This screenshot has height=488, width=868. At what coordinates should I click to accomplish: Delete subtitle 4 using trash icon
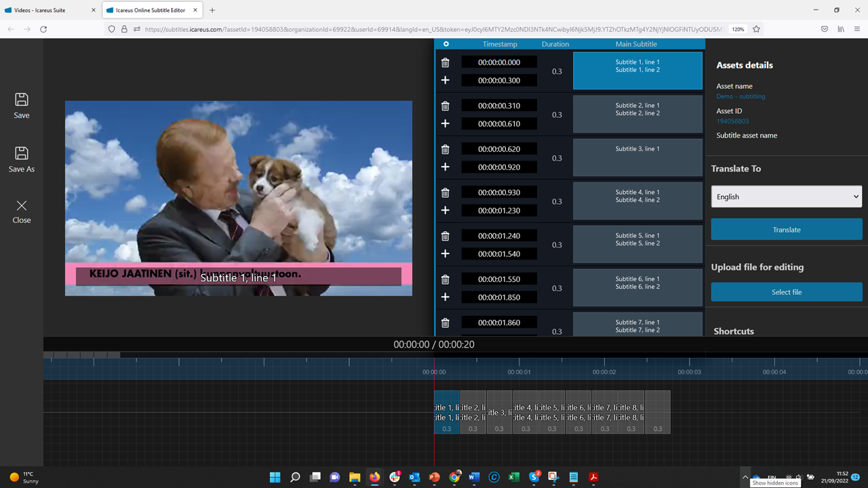pyautogui.click(x=446, y=192)
